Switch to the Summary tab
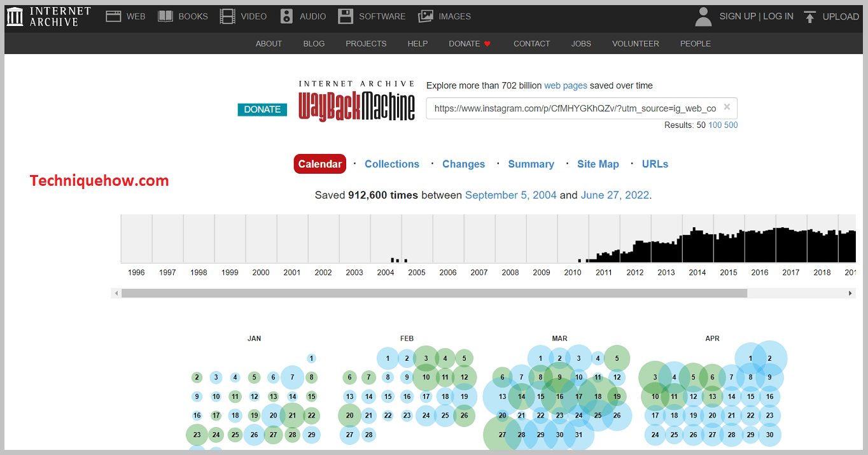This screenshot has width=868, height=455. (x=531, y=164)
